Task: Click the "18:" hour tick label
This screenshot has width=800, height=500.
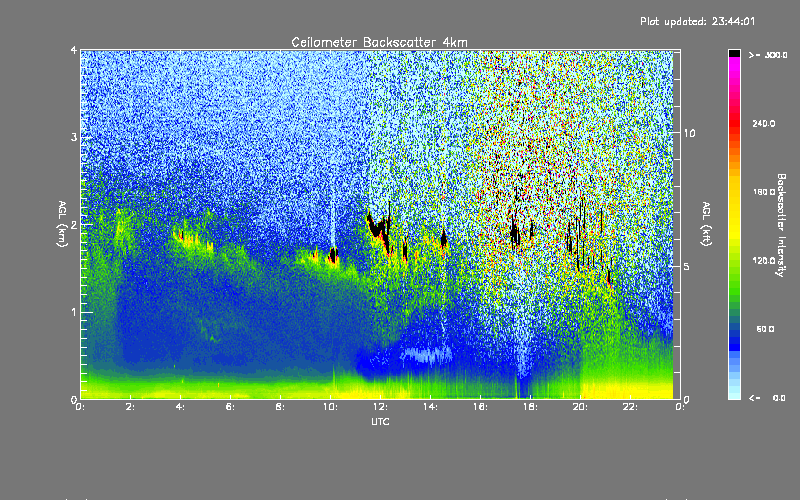Action: pyautogui.click(x=531, y=407)
